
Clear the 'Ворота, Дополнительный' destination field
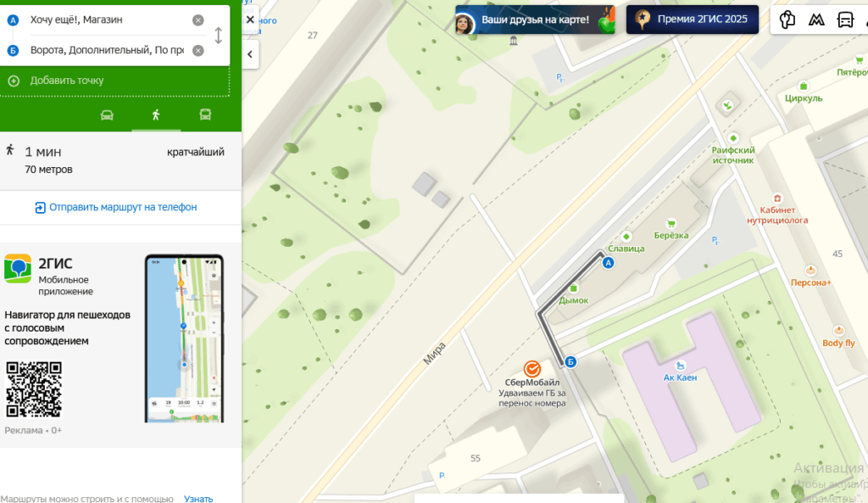pyautogui.click(x=198, y=51)
